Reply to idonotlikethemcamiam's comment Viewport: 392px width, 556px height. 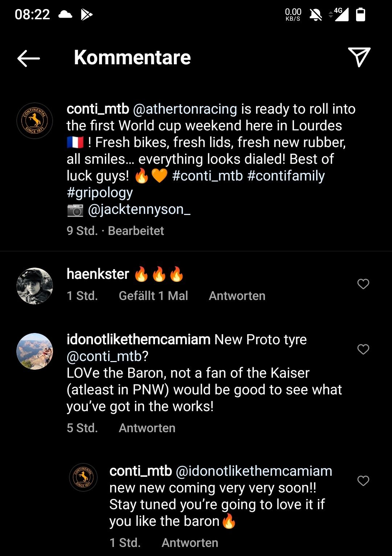tap(147, 428)
